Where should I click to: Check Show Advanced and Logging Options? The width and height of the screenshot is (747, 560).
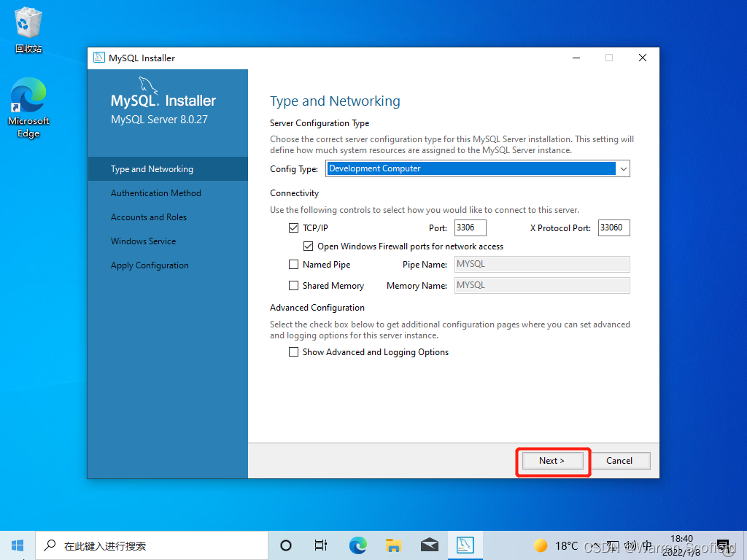(x=293, y=352)
